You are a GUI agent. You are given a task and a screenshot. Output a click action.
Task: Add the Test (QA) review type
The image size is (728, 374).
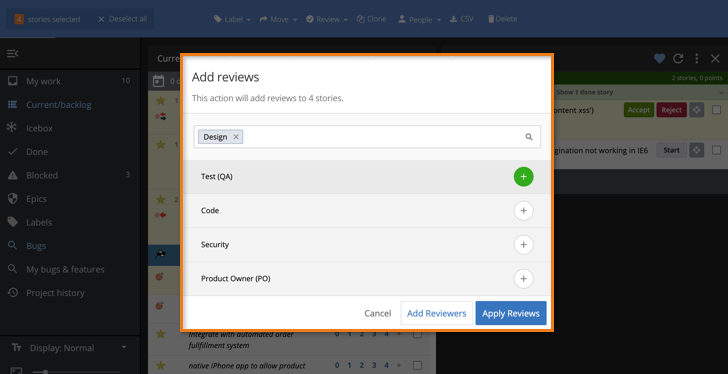click(x=523, y=177)
